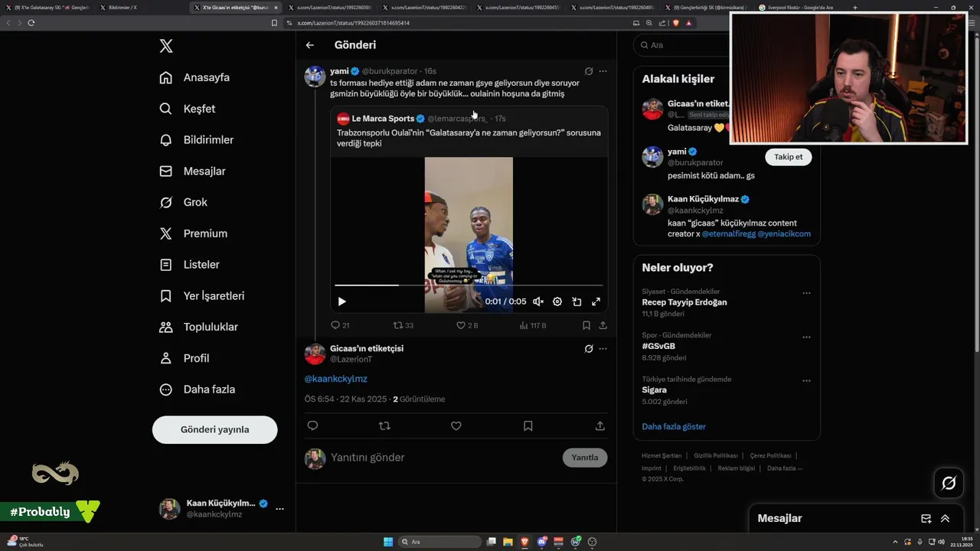Open File Explorer from taskbar
The width and height of the screenshot is (980, 551).
pos(508,542)
